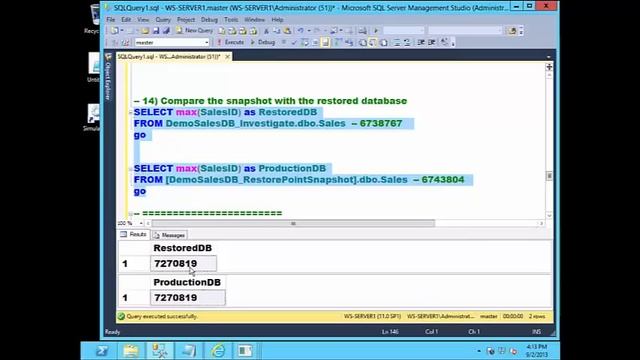
Task: Open the Project menu
Action: 186,19
